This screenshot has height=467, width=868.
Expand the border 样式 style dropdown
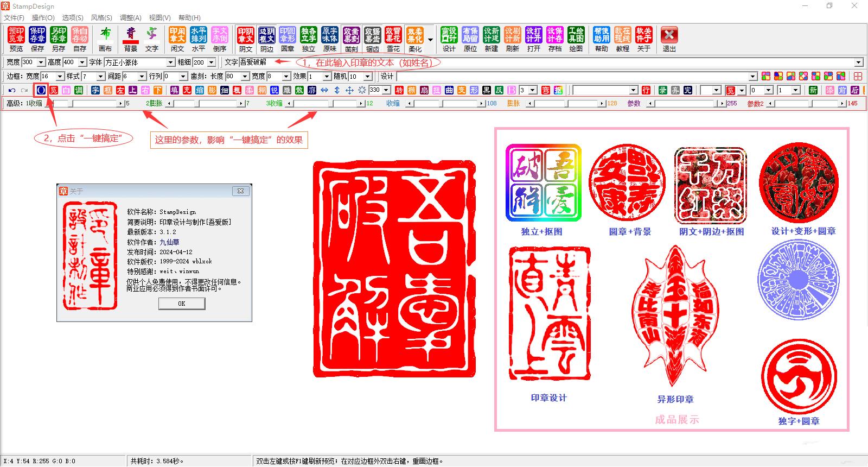101,77
